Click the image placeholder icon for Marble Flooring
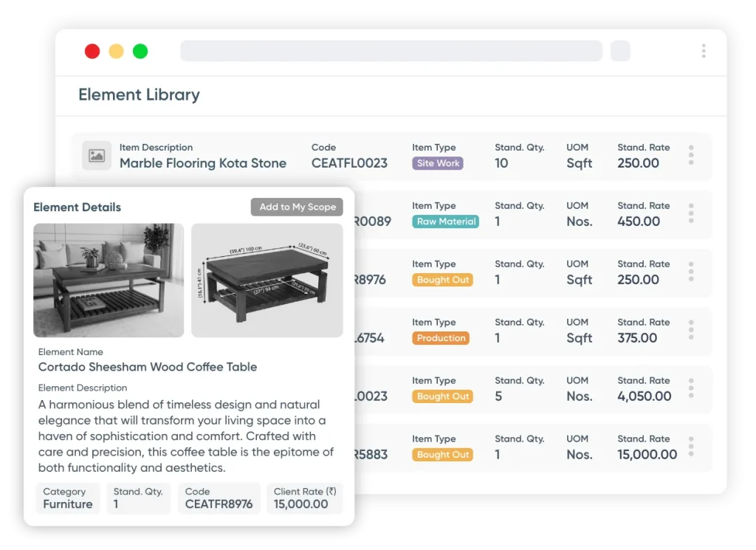This screenshot has height=550, width=756. (x=97, y=156)
